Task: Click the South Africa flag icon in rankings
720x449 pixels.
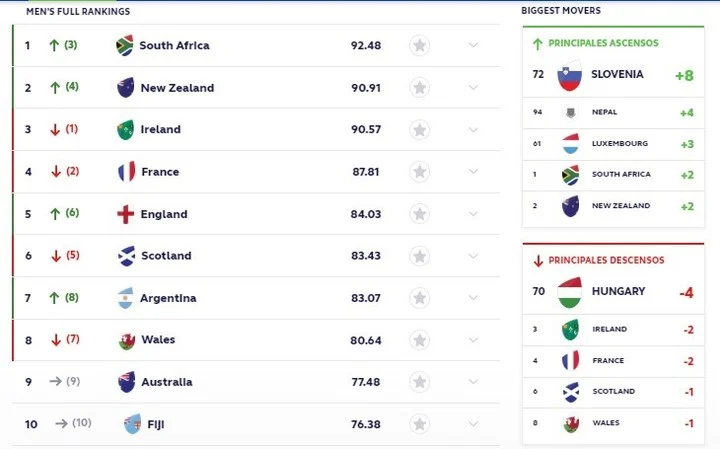Action: point(125,45)
